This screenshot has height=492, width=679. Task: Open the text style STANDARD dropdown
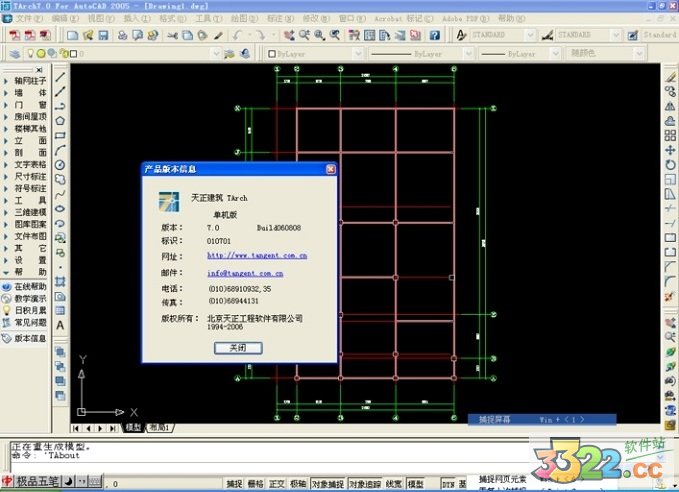[x=530, y=35]
